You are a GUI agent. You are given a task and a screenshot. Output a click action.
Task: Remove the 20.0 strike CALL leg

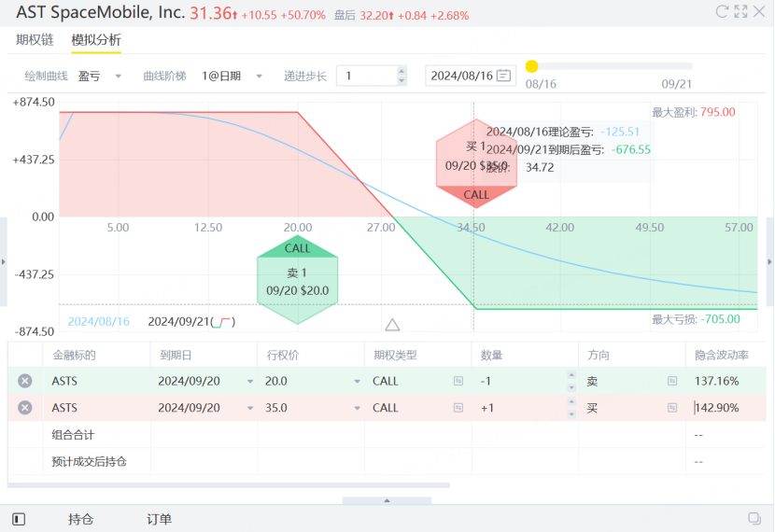(x=25, y=381)
